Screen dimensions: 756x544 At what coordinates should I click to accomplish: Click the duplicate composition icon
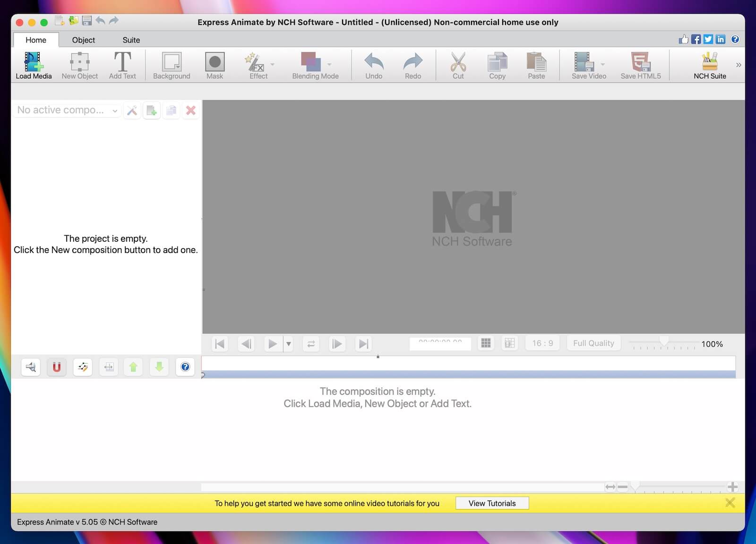pyautogui.click(x=171, y=110)
